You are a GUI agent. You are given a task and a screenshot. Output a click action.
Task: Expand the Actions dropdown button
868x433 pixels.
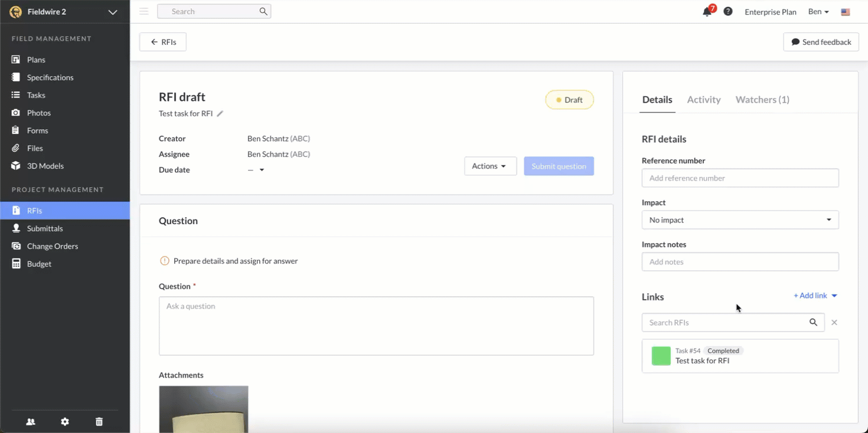click(490, 166)
